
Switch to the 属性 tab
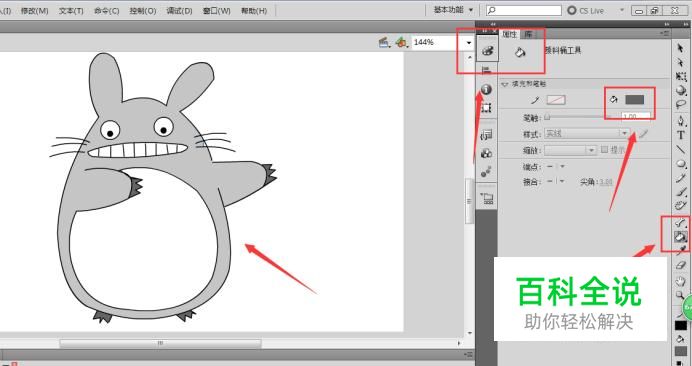coord(509,34)
